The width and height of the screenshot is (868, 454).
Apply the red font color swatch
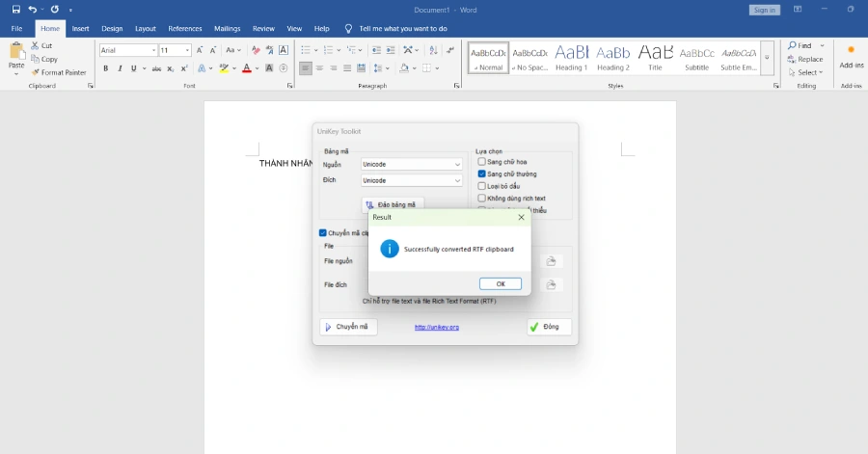tap(247, 68)
